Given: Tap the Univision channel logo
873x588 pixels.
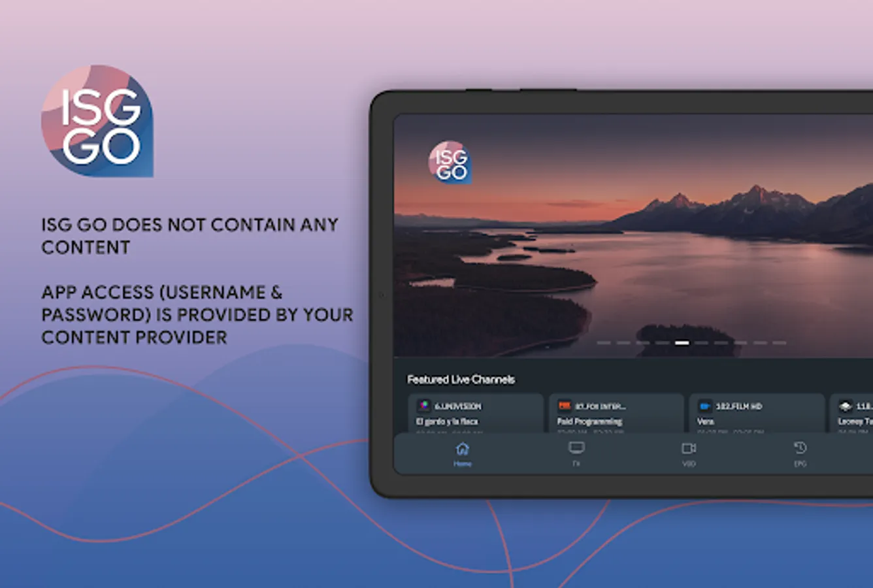Looking at the screenshot, I should point(424,406).
